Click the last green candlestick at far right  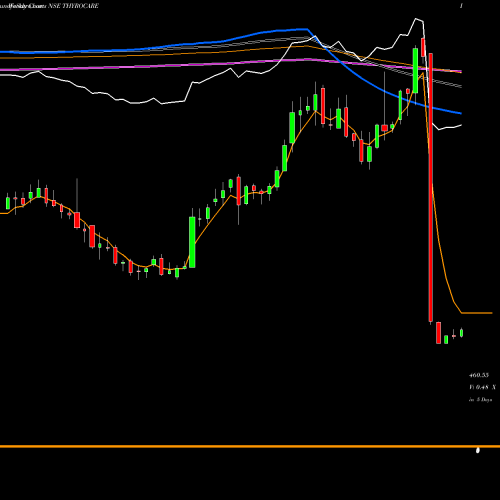point(462,333)
